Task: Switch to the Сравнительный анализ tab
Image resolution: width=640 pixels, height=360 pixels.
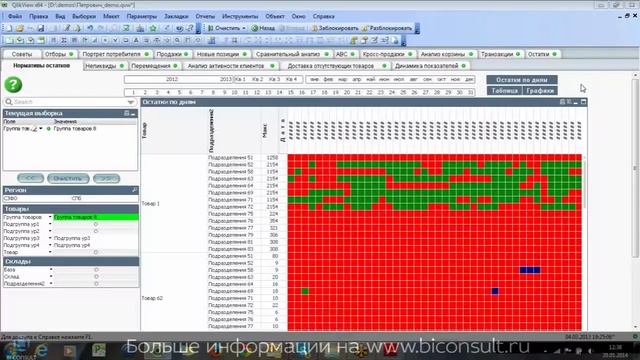Action: pyautogui.click(x=291, y=54)
